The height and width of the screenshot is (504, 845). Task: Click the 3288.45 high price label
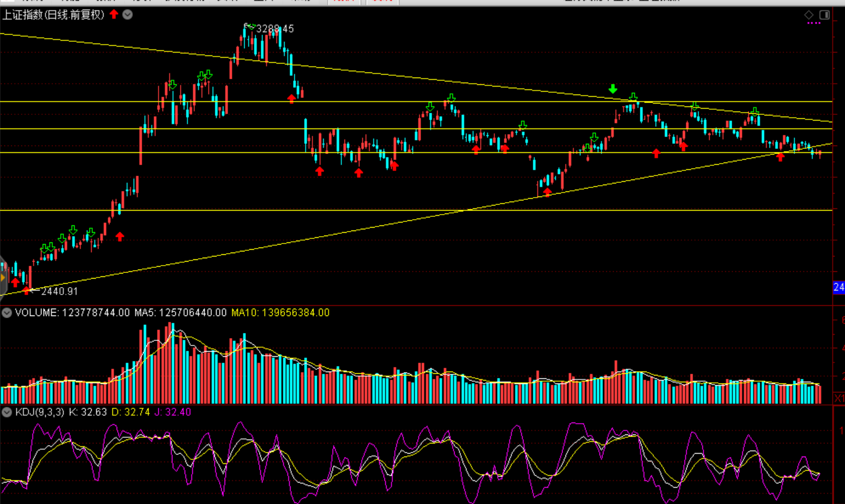point(275,29)
